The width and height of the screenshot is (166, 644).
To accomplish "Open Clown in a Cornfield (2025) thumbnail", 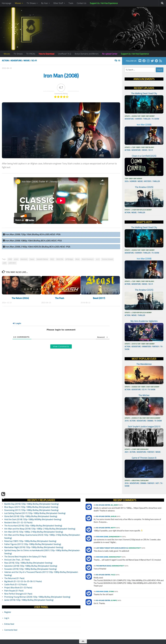I will tap(144, 167).
